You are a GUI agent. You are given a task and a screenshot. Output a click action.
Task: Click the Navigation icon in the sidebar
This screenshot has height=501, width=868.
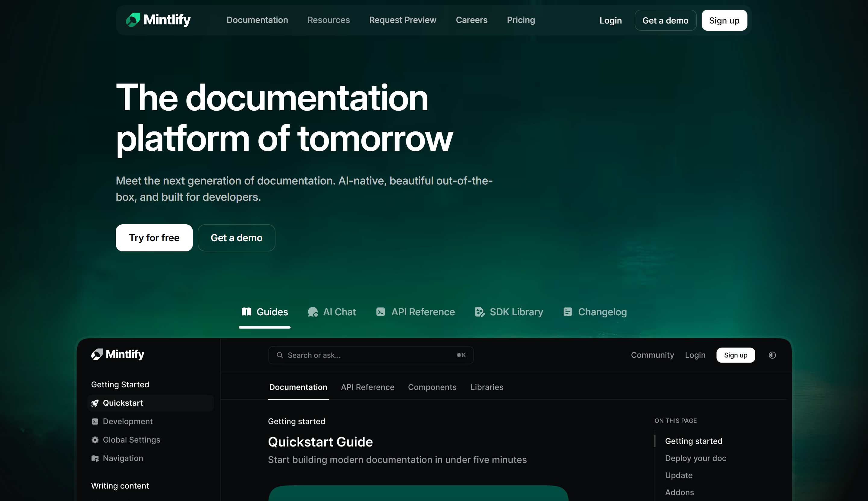[95, 458]
